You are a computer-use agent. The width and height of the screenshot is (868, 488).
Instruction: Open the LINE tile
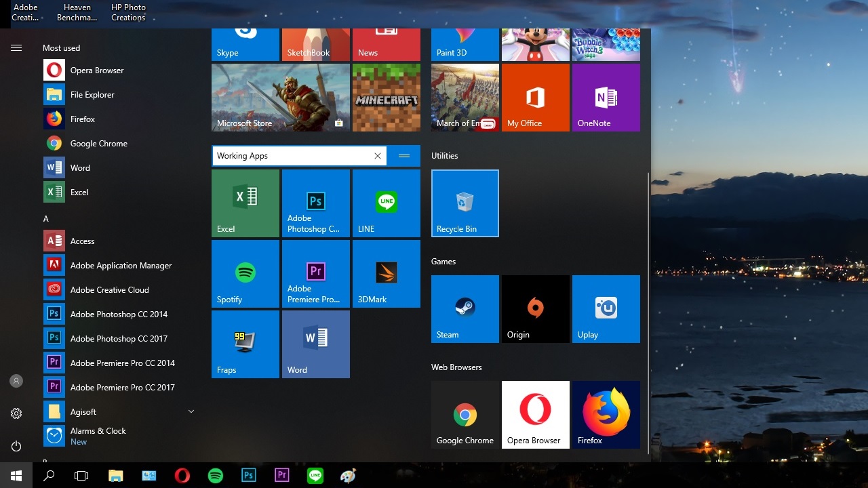point(386,203)
